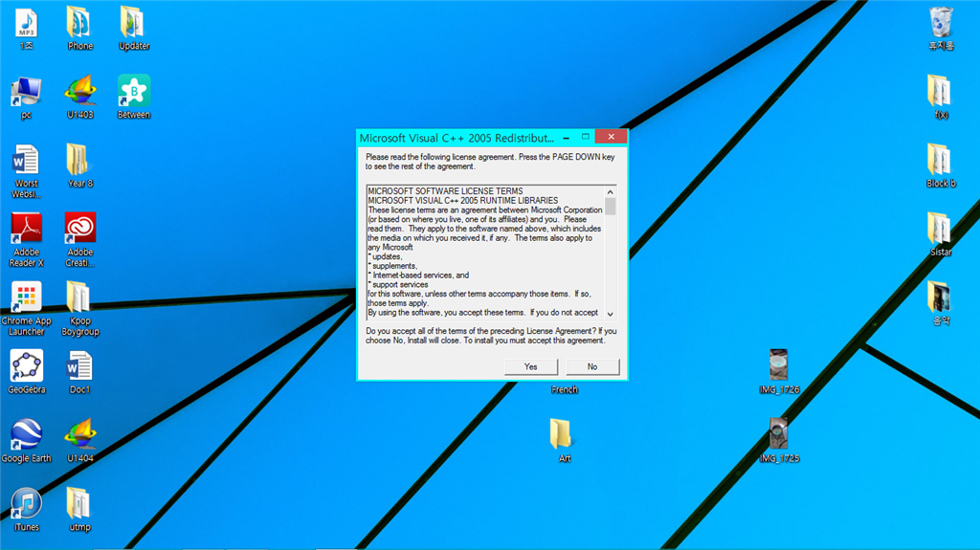Viewport: 980px width, 550px height.
Task: Click the 'MICROSOFT SOFTWARE LICENSE TERMS' line
Action: tap(446, 191)
